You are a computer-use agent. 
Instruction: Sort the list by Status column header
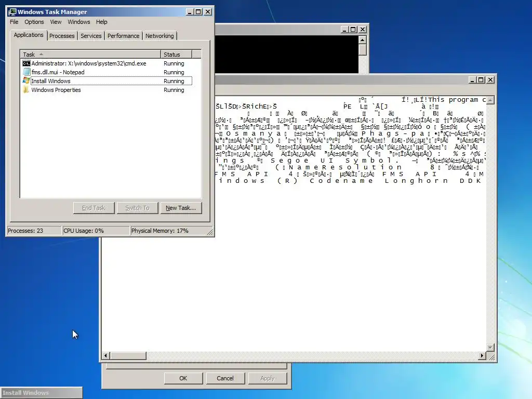[176, 54]
